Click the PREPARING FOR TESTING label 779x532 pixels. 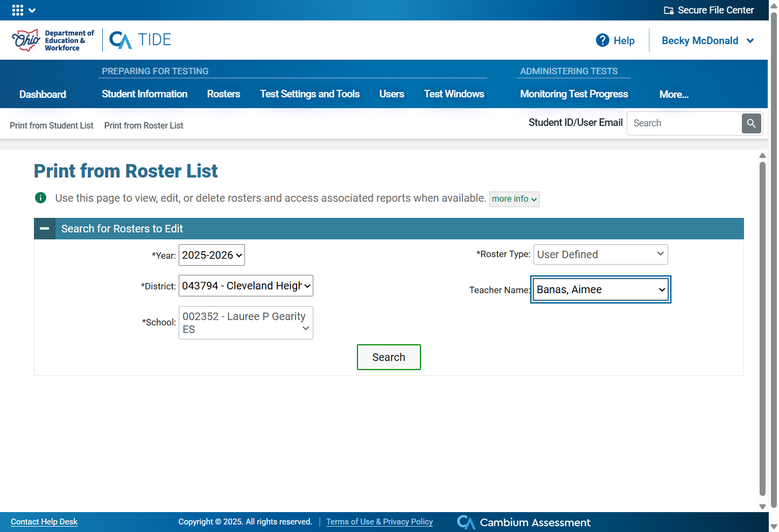click(155, 71)
